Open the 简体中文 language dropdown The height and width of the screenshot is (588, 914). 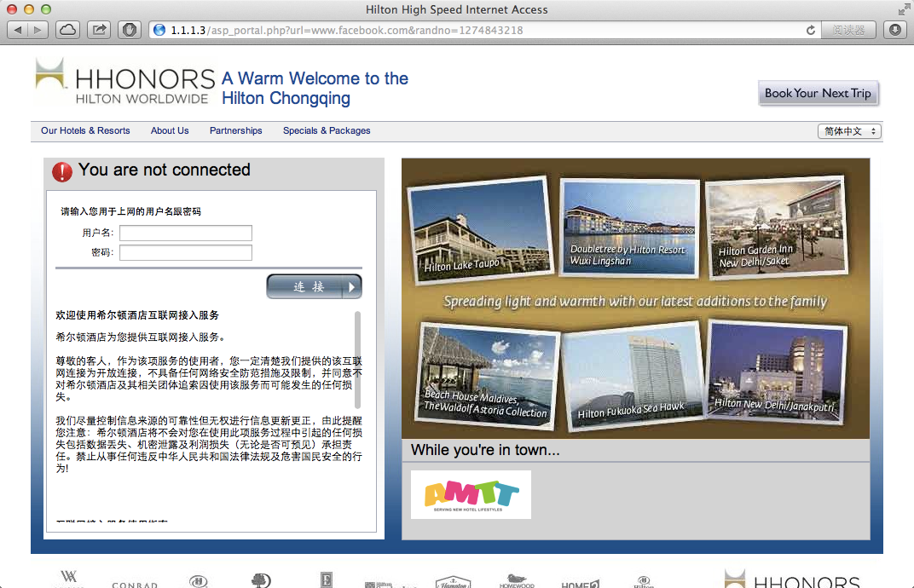pyautogui.click(x=848, y=131)
